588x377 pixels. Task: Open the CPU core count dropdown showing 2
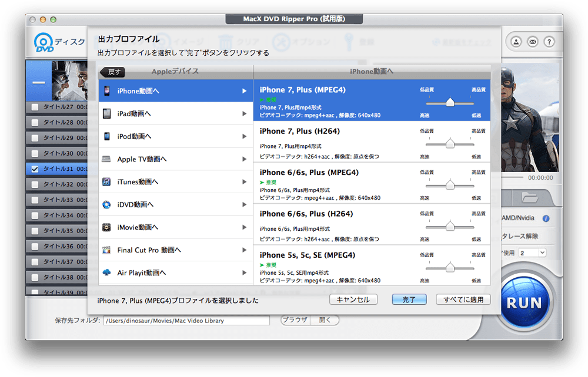[533, 253]
